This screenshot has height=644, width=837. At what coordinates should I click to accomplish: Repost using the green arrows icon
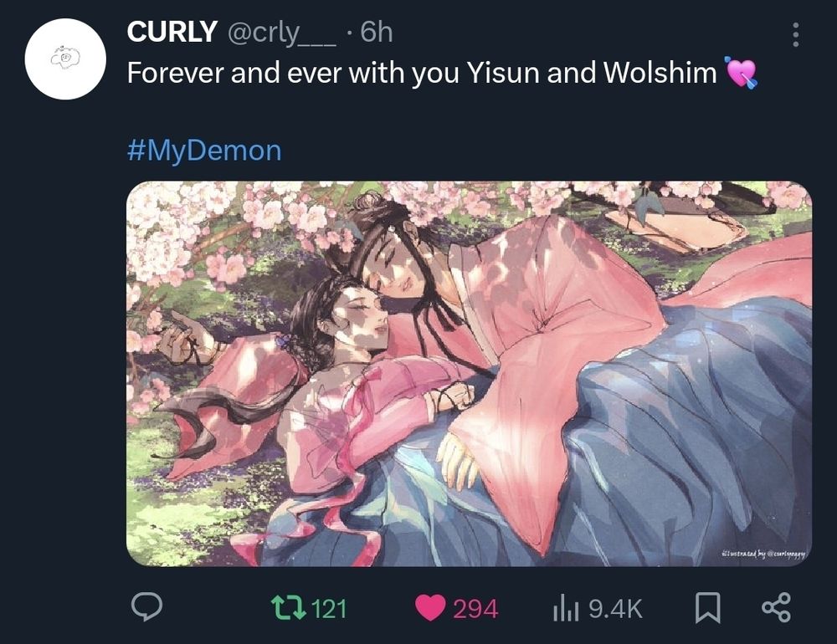point(289,608)
